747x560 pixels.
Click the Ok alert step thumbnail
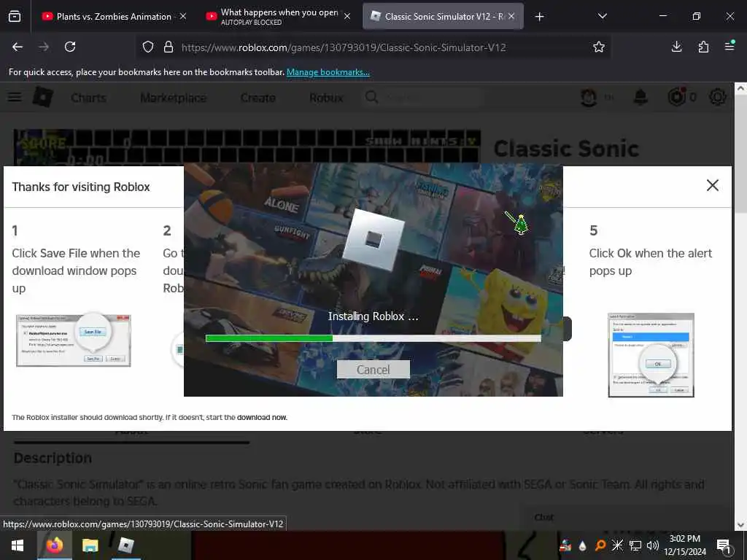coord(651,355)
